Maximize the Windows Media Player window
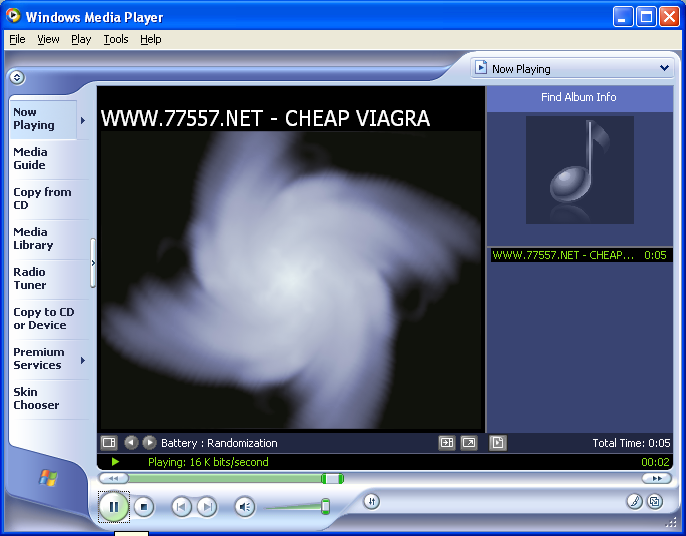 646,17
